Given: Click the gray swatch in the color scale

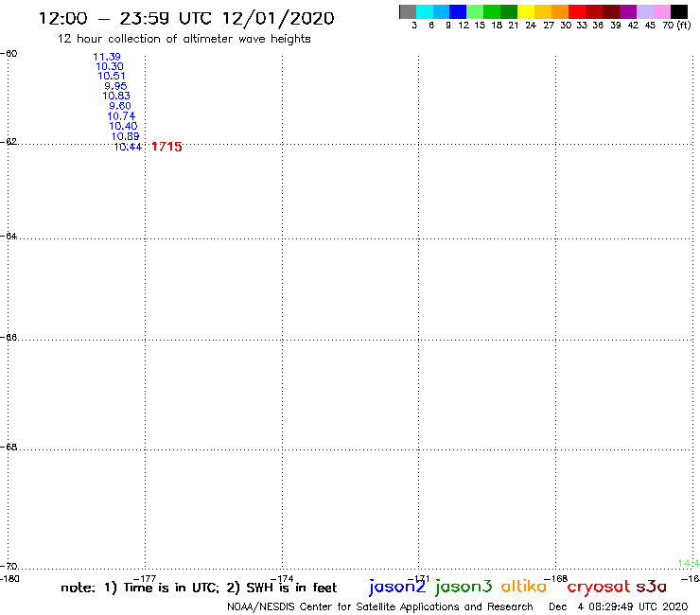Looking at the screenshot, I should [x=408, y=11].
